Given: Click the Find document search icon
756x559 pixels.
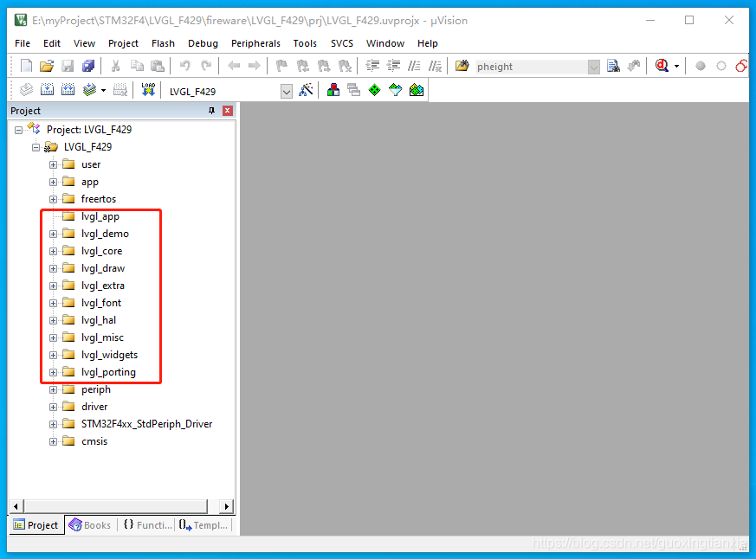Looking at the screenshot, I should (613, 66).
